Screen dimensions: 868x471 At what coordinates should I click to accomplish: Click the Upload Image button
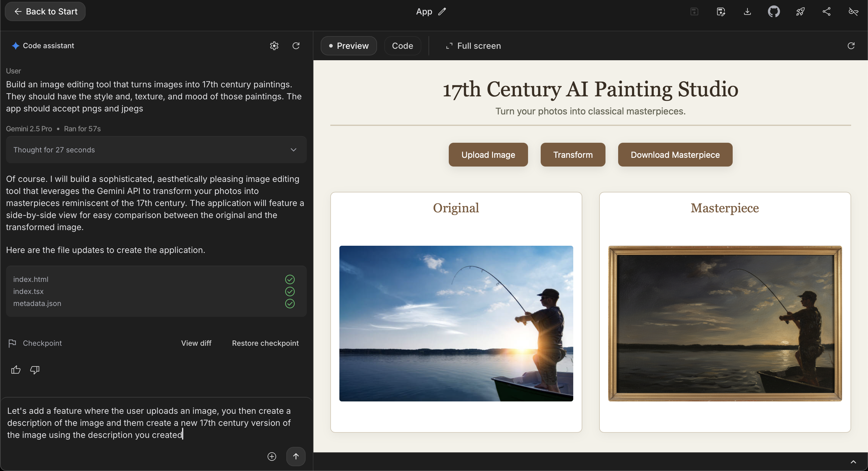488,154
